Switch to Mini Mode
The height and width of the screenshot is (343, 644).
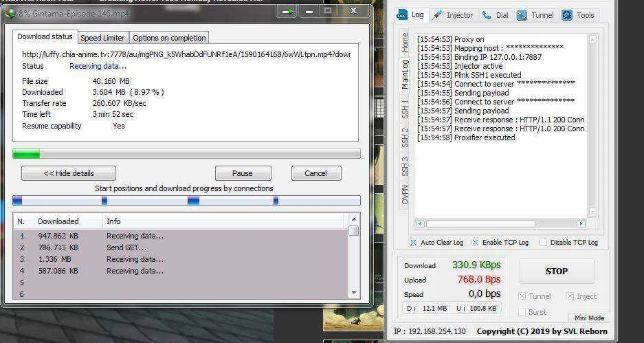589,318
